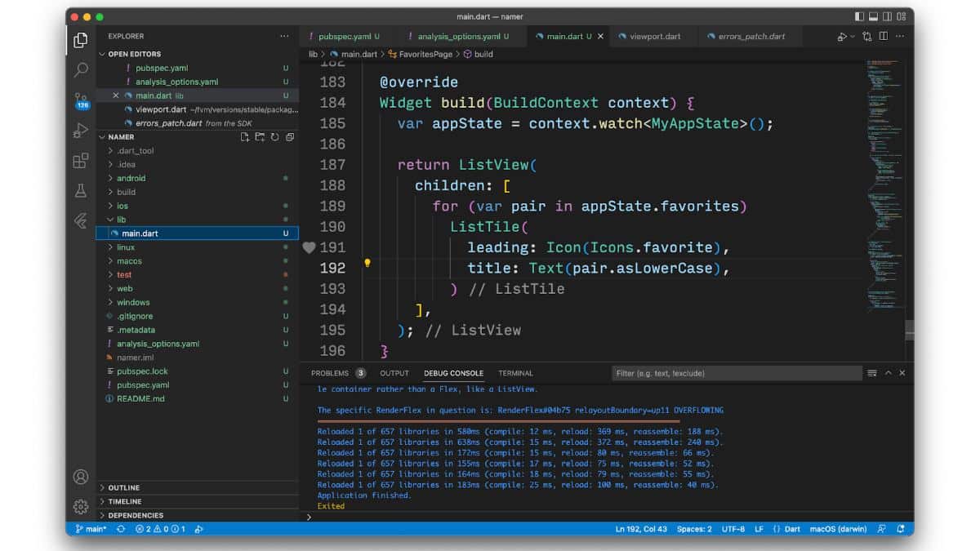
Task: Expand the DEPENDENCIES section
Action: tap(136, 516)
